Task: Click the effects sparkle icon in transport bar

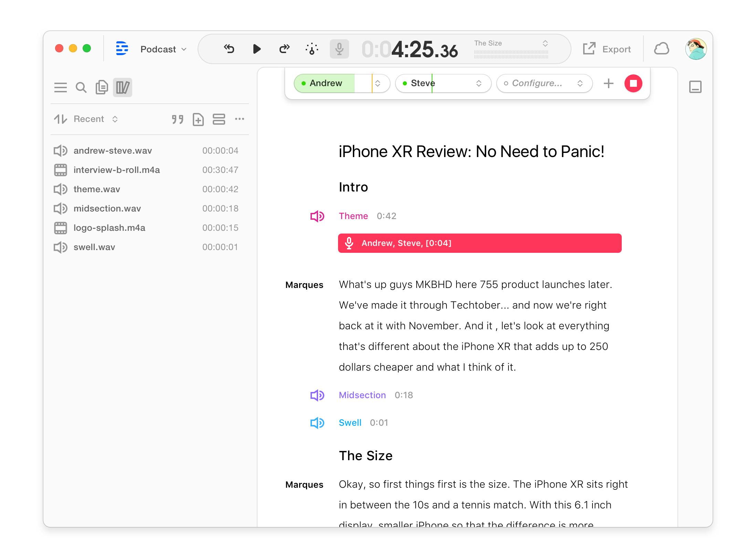Action: point(312,49)
